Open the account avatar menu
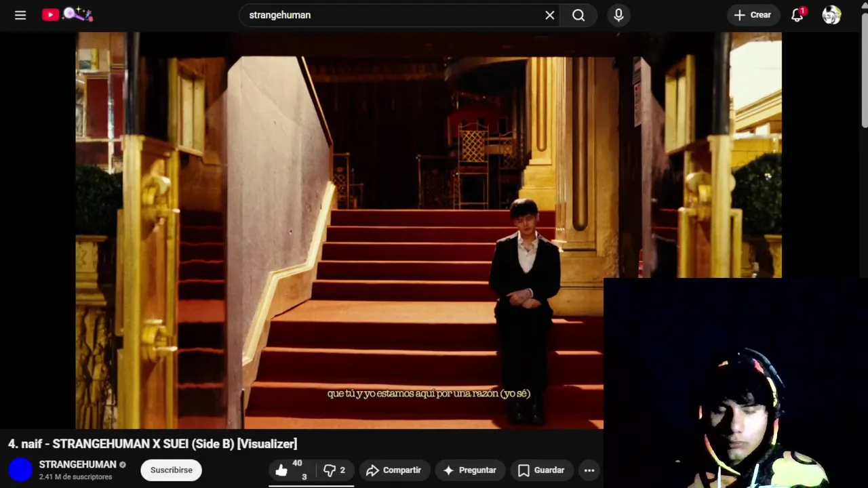The height and width of the screenshot is (488, 868). click(831, 15)
